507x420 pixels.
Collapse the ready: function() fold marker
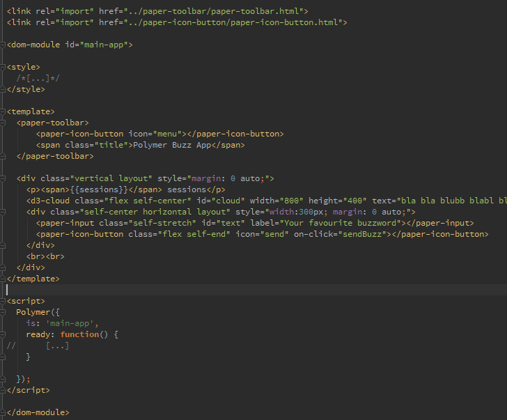(x=3, y=334)
